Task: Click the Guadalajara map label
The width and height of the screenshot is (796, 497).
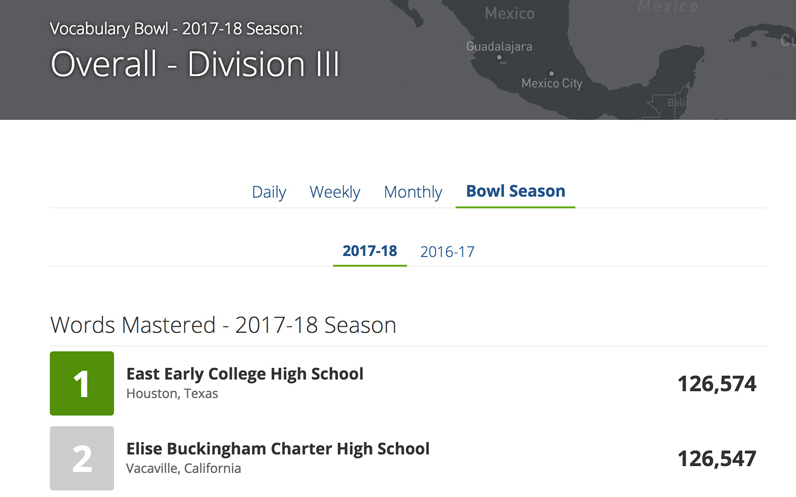Action: [x=499, y=46]
